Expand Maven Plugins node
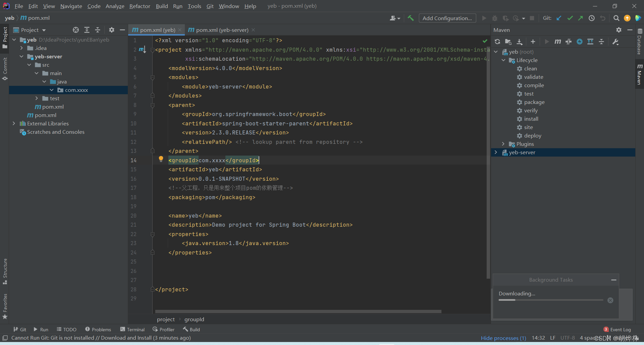This screenshot has width=644, height=345. pos(503,144)
